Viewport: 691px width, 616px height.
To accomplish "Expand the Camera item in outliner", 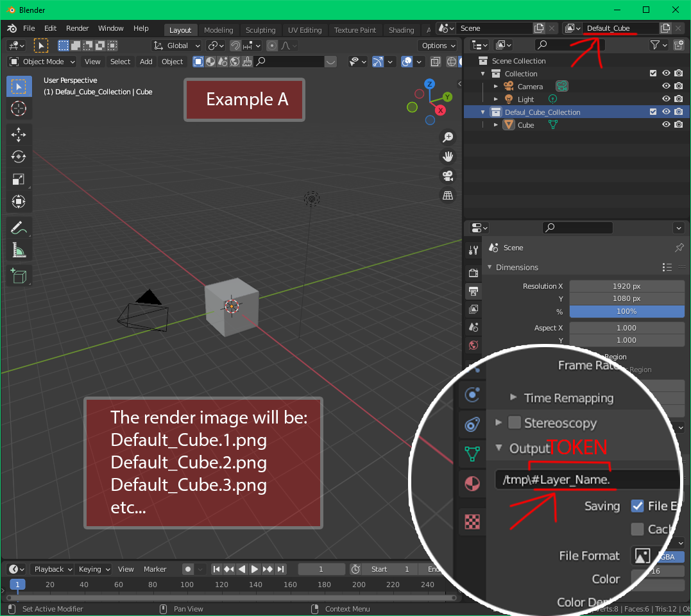I will pos(496,87).
